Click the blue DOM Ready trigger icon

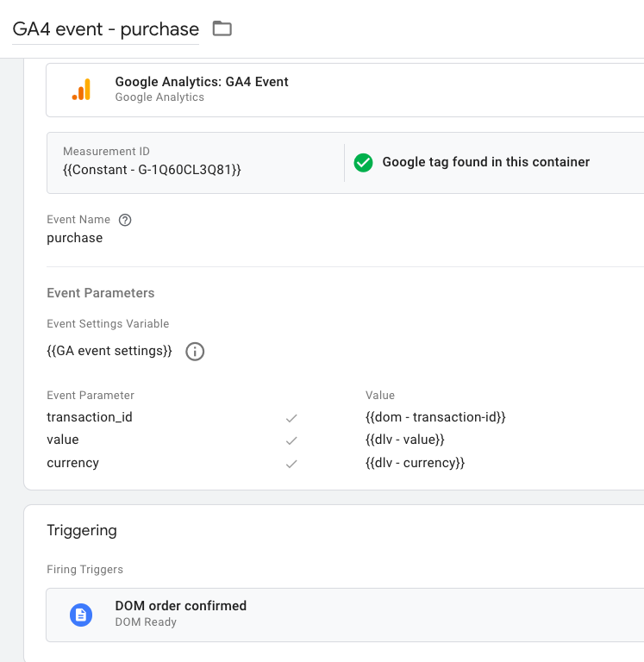pos(81,615)
